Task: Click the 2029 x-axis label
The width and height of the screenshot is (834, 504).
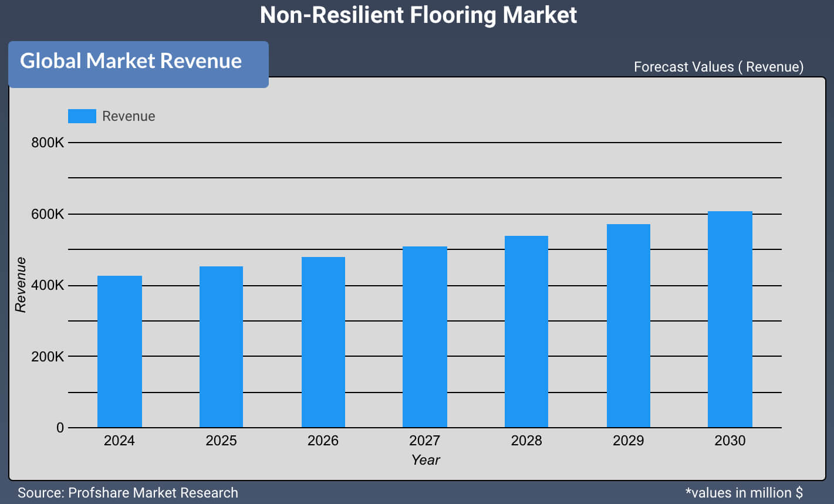Action: (628, 441)
